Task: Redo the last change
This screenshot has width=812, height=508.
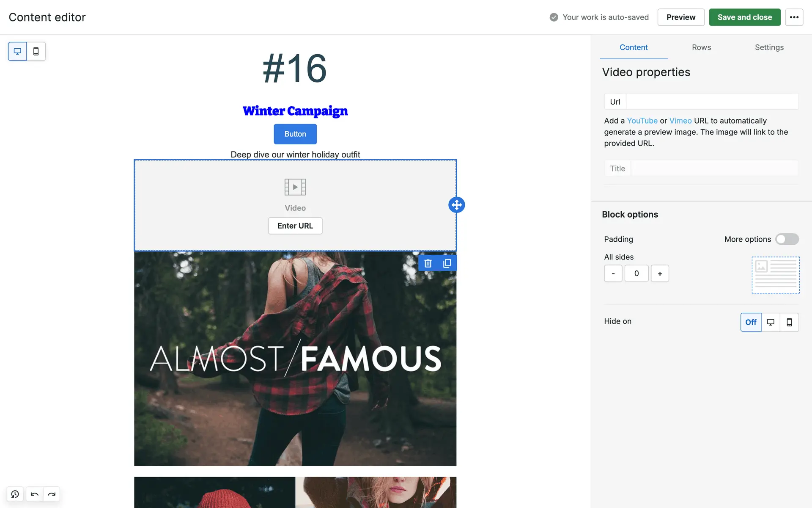Action: click(x=52, y=494)
